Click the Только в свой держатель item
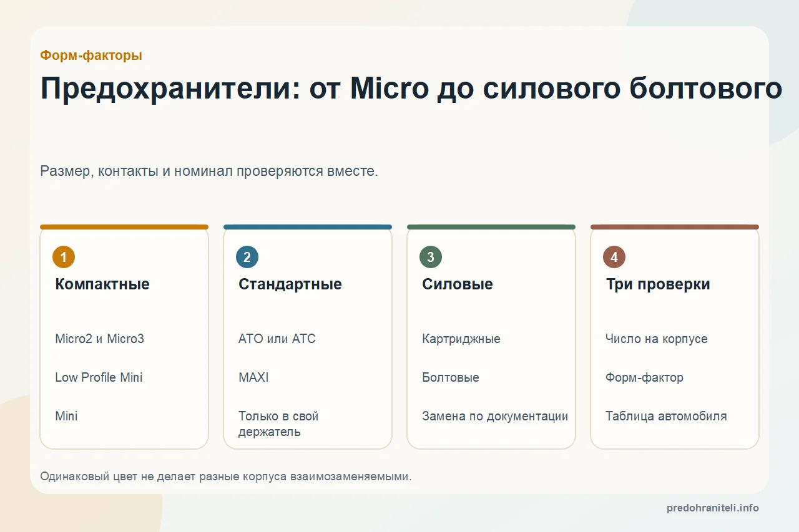Viewport: 799px width, 532px height. [279, 423]
